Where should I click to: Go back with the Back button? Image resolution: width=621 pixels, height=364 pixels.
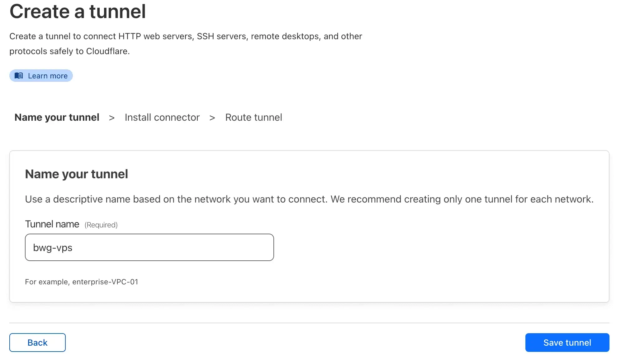[37, 343]
